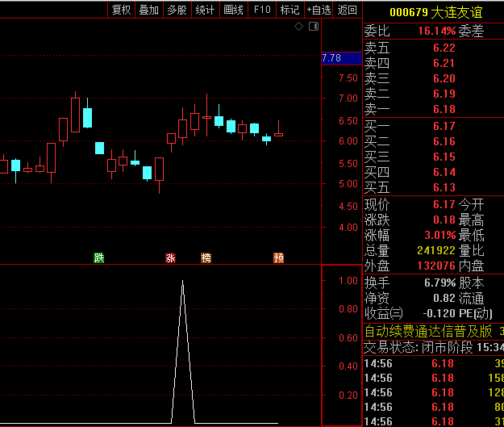Click the 净资 0.82 value
The image size is (504, 427).
(444, 298)
